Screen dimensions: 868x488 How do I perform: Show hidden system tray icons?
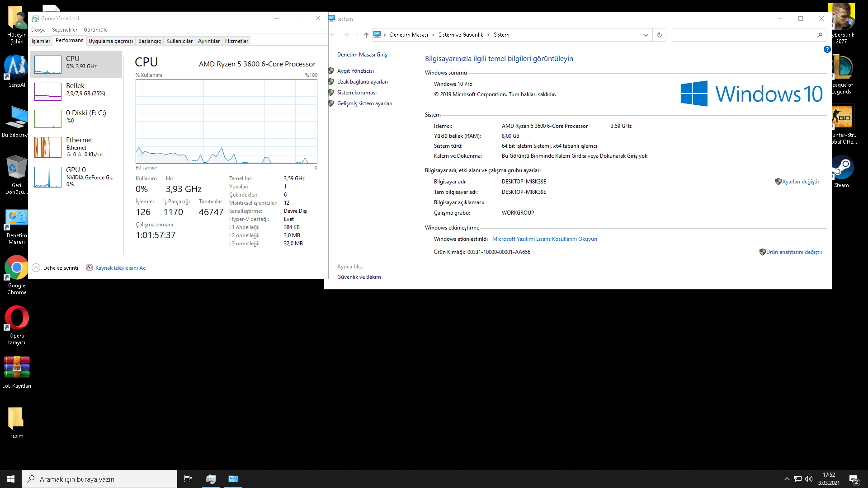[x=787, y=479]
